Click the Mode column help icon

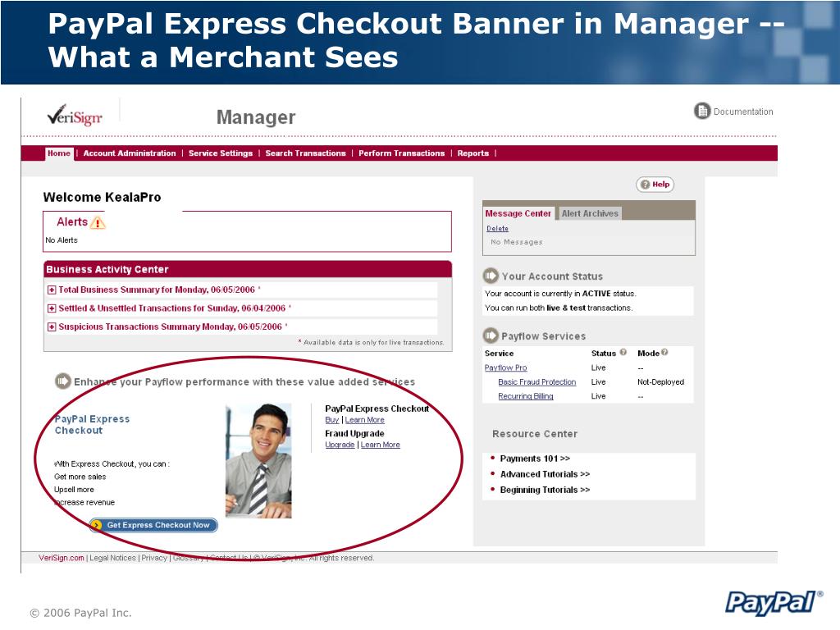pyautogui.click(x=664, y=353)
